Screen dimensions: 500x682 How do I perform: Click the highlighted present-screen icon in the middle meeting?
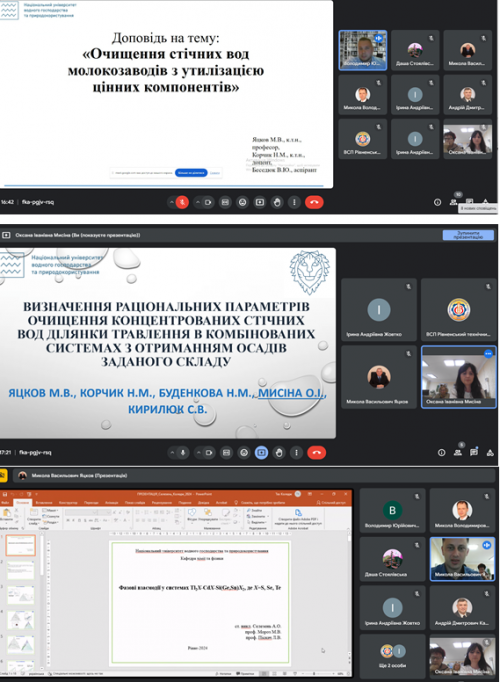coord(261,453)
